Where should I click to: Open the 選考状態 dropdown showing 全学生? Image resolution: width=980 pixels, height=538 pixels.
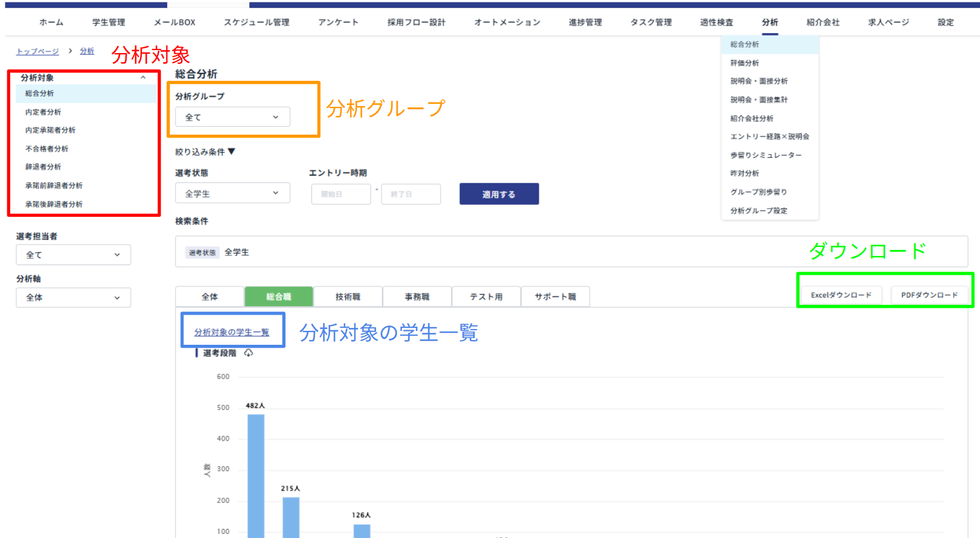point(232,193)
